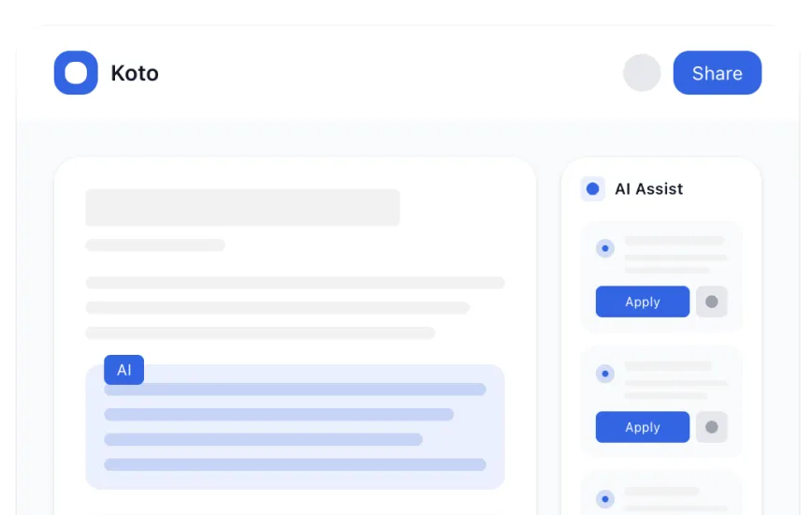Click the AI Assist panel icon

pos(592,189)
